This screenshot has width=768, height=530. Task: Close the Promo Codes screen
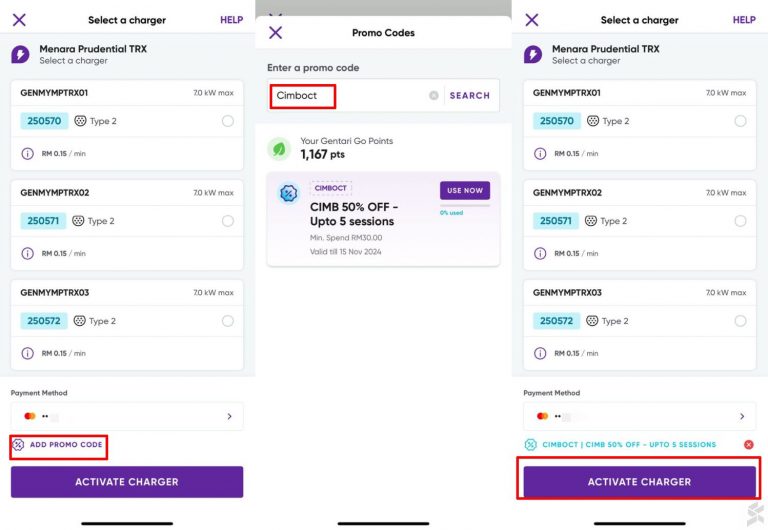[275, 32]
